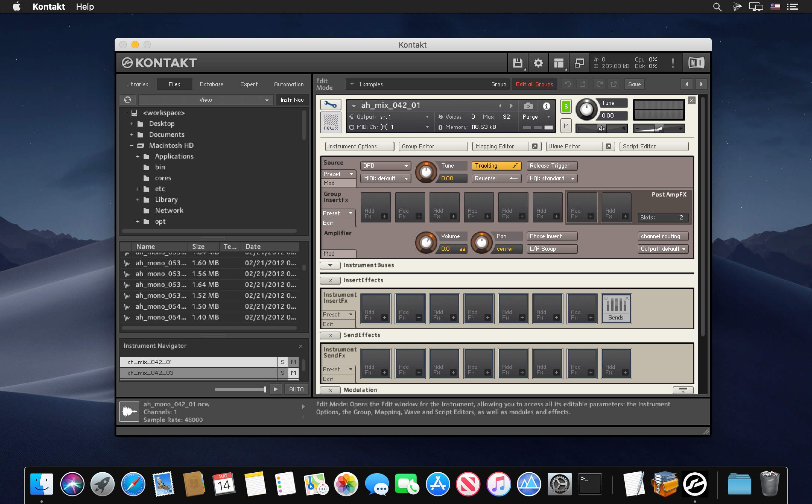Open Spotlight search in menu bar

[x=717, y=7]
